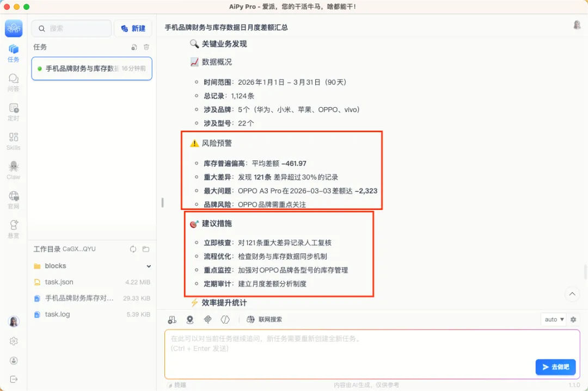Screen dimensions: 588x391
Task: Expand the blocks folder chevron
Action: 149,266
